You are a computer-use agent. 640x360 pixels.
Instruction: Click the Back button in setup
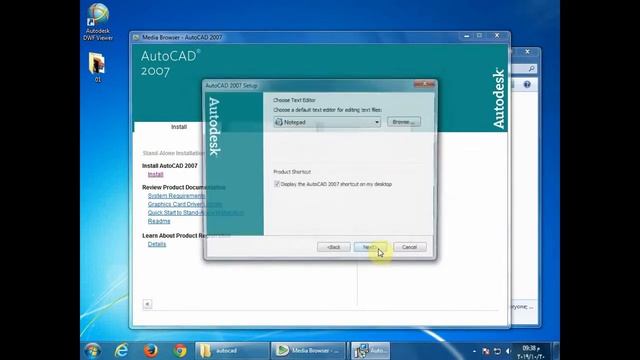pos(333,247)
